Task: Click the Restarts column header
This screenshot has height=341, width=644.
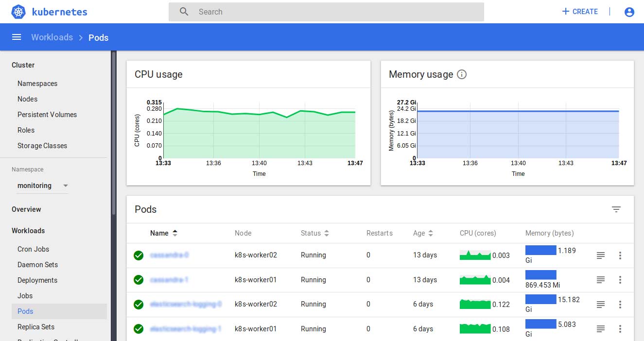Action: point(380,233)
